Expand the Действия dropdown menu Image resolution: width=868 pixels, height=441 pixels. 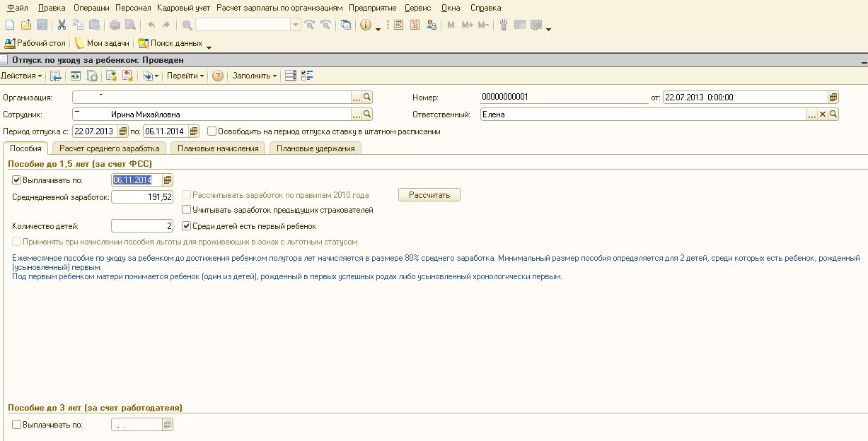click(21, 76)
